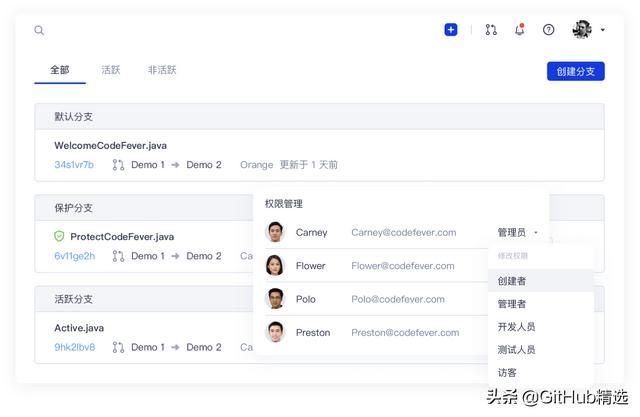
Task: Click Flower's avatar in 权限管理 panel
Action: (275, 266)
